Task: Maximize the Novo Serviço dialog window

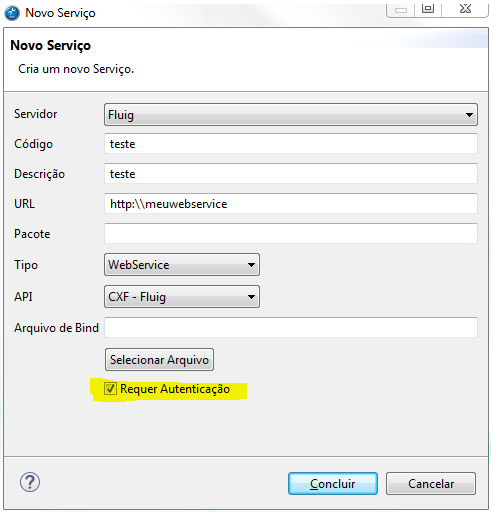Action: coord(428,9)
